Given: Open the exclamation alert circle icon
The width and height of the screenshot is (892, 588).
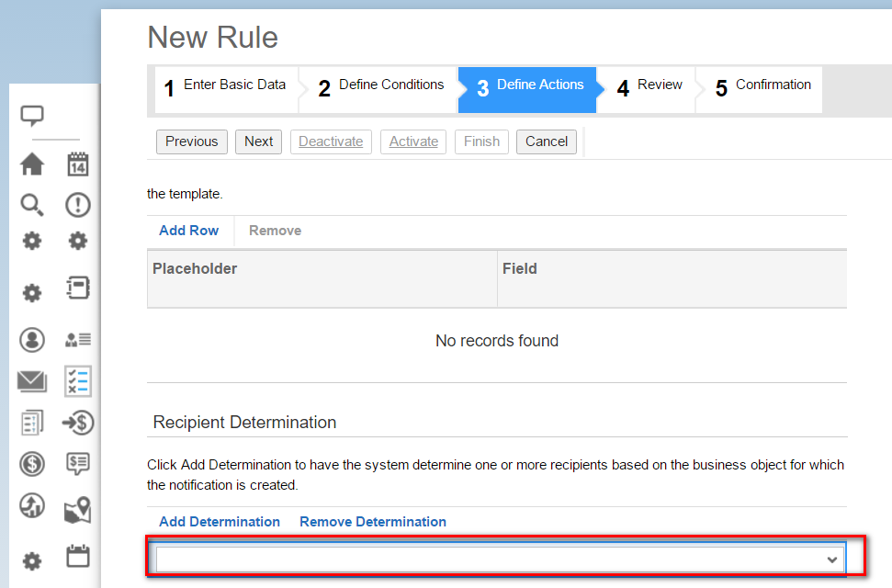Looking at the screenshot, I should click(x=78, y=205).
